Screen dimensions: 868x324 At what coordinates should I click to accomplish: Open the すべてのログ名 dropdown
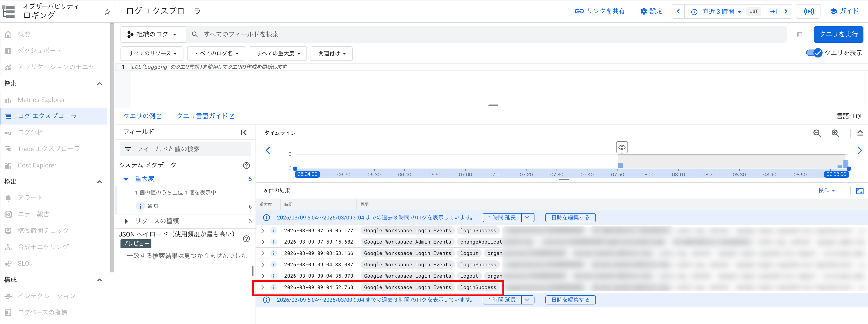click(x=216, y=53)
